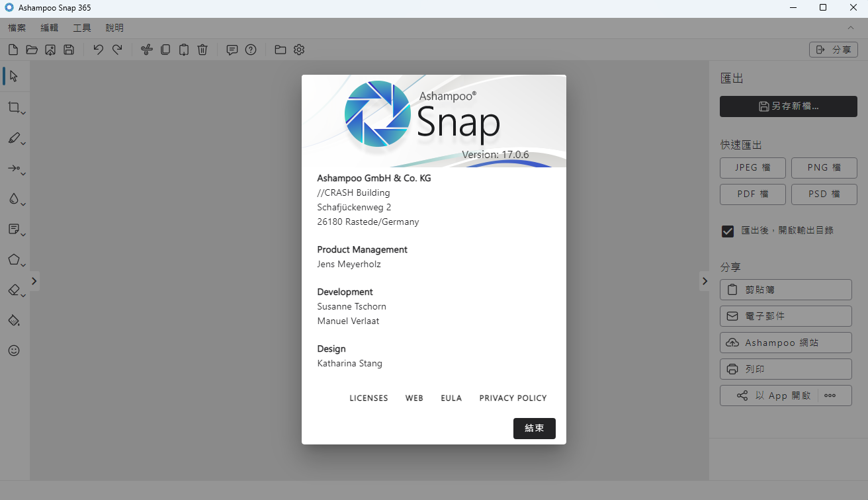
Task: Expand the arrow tool options arrow
Action: click(x=24, y=174)
